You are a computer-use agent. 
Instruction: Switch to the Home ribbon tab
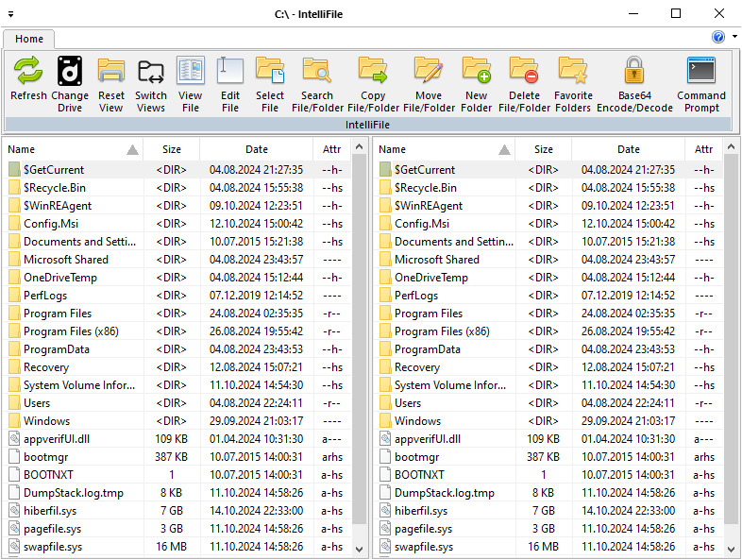click(x=29, y=39)
